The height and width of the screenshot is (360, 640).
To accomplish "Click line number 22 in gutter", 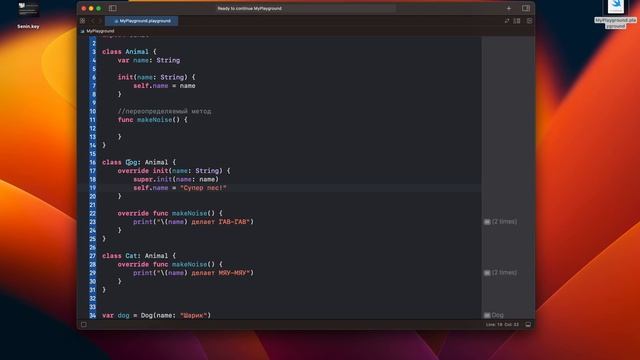I will pyautogui.click(x=93, y=213).
